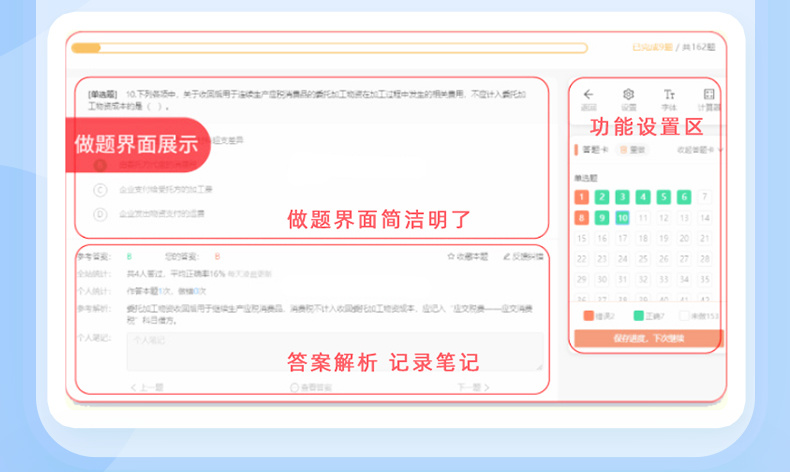The image size is (790, 472).
Task: Jump to question 4 in answer card
Action: [x=643, y=197]
